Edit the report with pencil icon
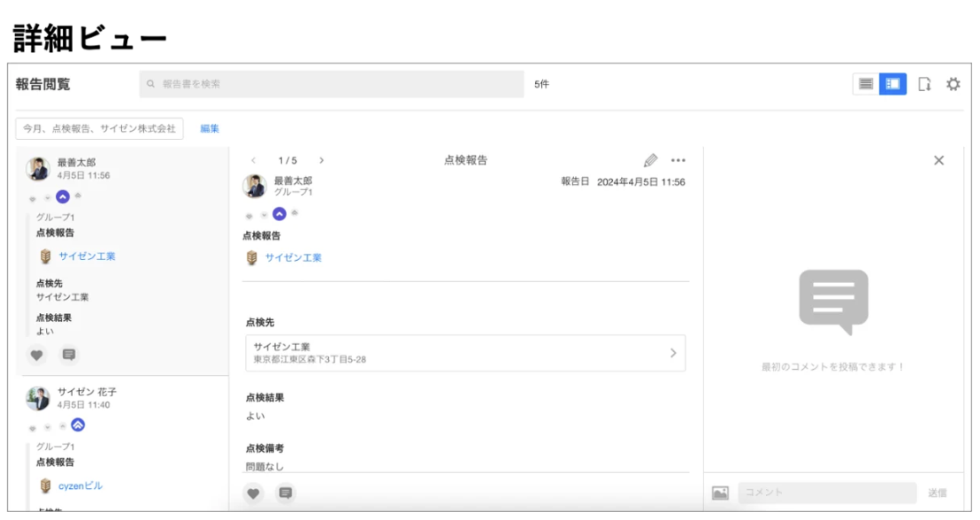This screenshot has height=520, width=980. (x=651, y=161)
